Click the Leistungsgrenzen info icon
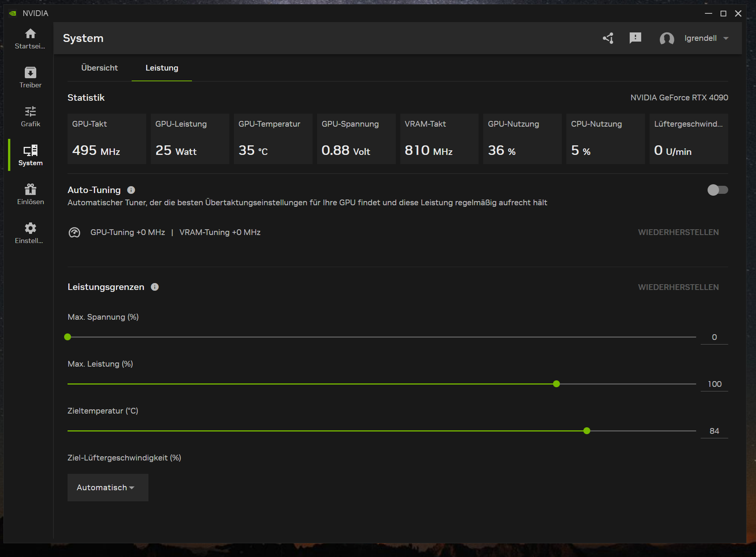 155,287
